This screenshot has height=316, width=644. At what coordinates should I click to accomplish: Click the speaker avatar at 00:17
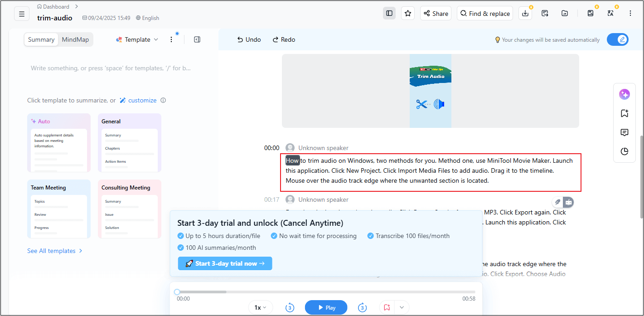(x=290, y=199)
